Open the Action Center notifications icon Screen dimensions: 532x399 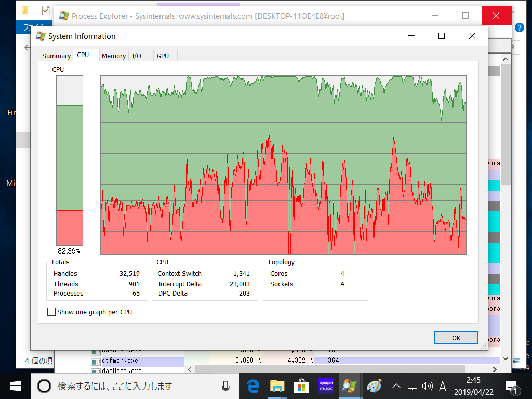pos(512,386)
